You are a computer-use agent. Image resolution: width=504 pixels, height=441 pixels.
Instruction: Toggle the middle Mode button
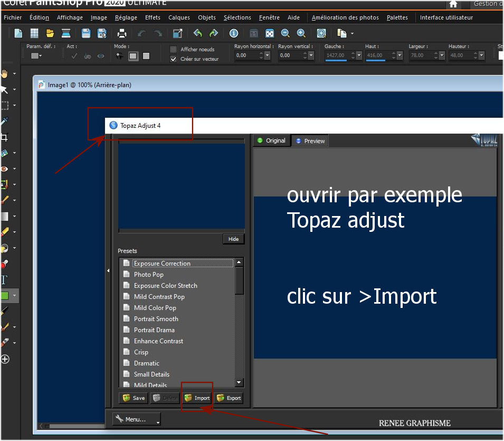pos(133,56)
